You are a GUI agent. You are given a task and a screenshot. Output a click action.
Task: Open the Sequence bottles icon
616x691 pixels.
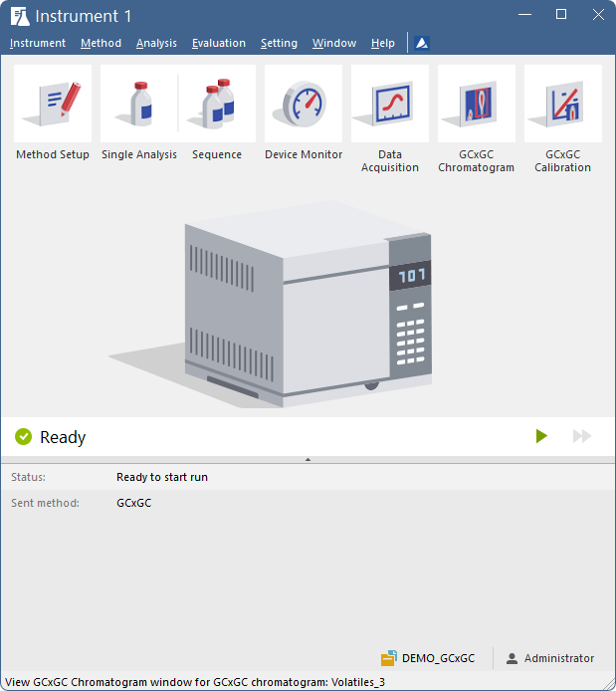coord(217,104)
